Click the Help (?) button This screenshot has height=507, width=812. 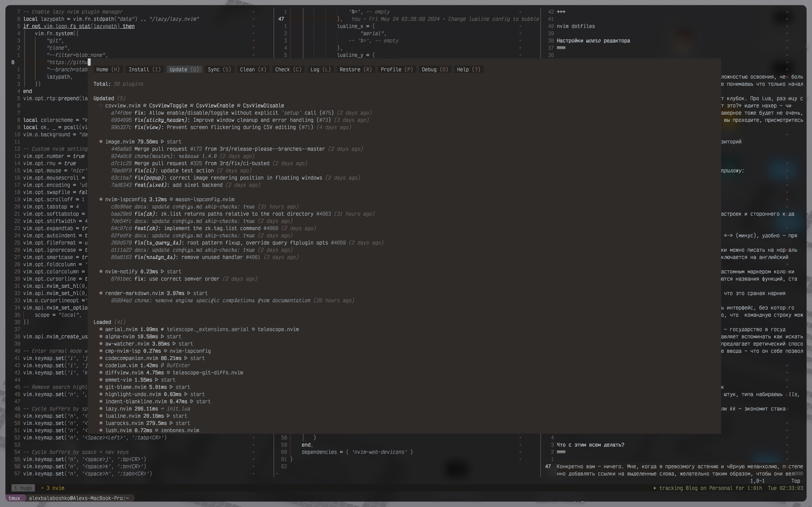coord(468,69)
